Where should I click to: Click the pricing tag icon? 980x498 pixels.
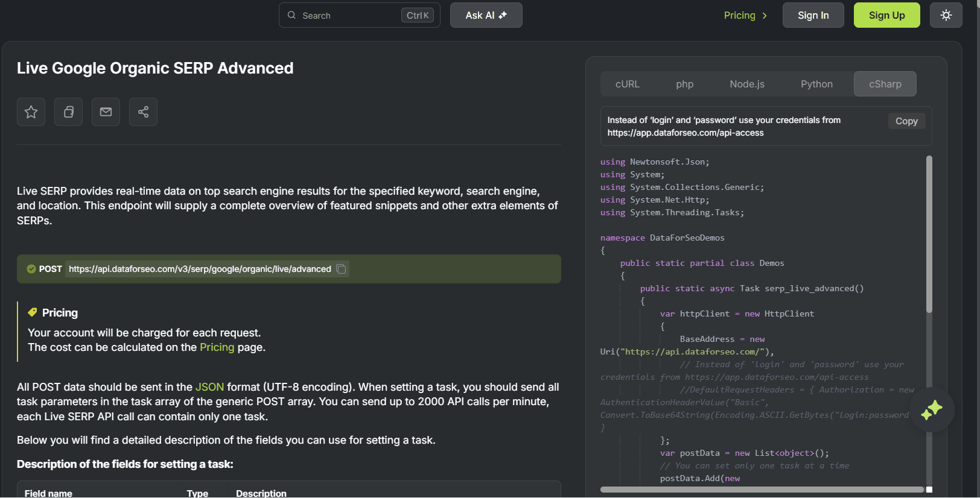[x=33, y=312]
